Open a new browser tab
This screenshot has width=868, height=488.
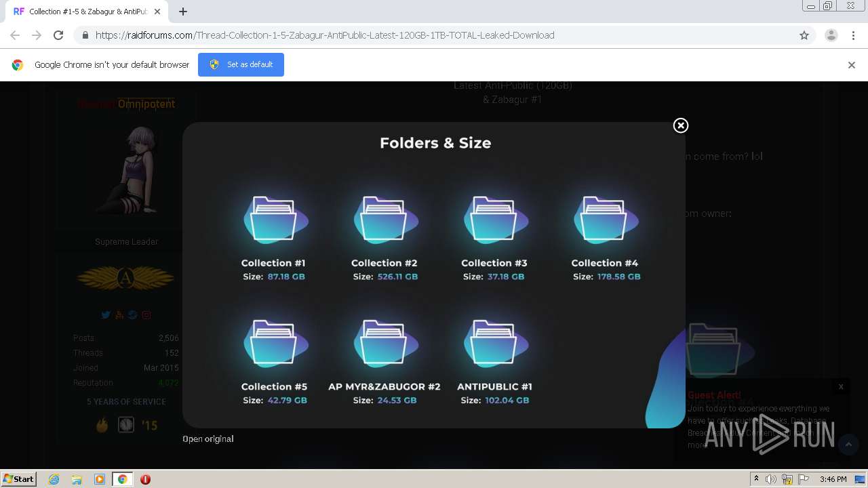pos(183,12)
